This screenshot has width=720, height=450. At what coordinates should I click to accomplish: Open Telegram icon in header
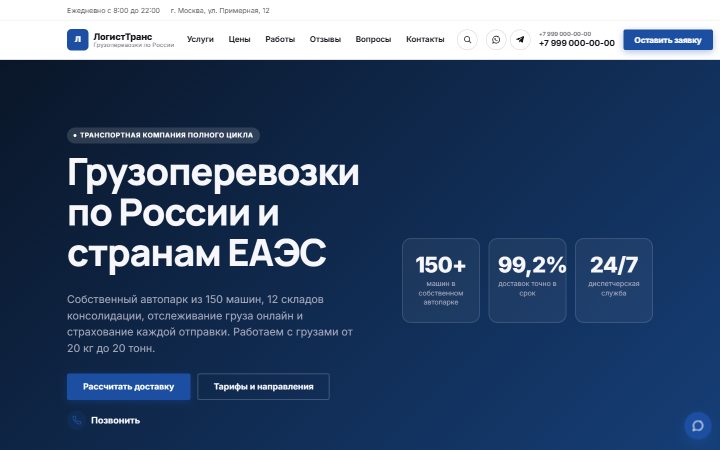(520, 40)
